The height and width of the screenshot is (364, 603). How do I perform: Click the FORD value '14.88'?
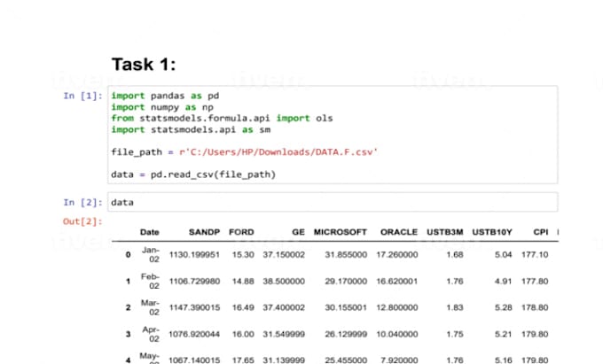pyautogui.click(x=243, y=281)
